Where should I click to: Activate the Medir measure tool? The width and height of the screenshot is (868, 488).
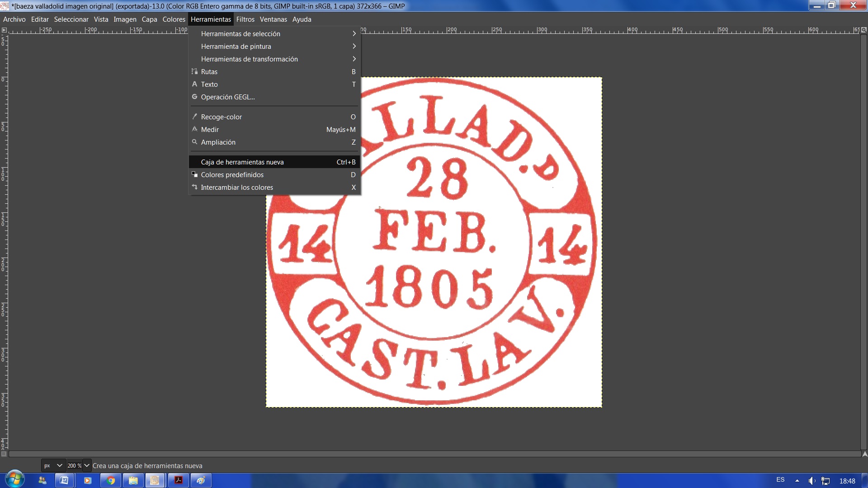click(x=274, y=130)
